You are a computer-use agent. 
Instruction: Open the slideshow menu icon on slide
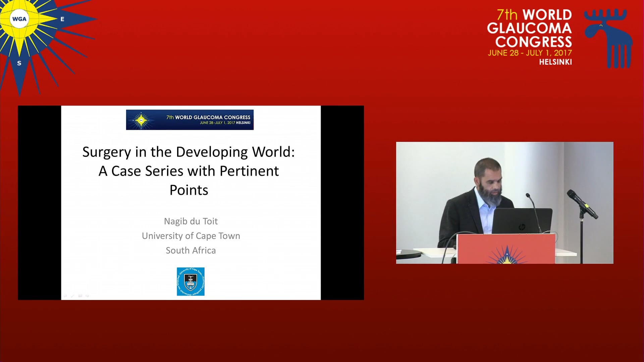coord(80,296)
